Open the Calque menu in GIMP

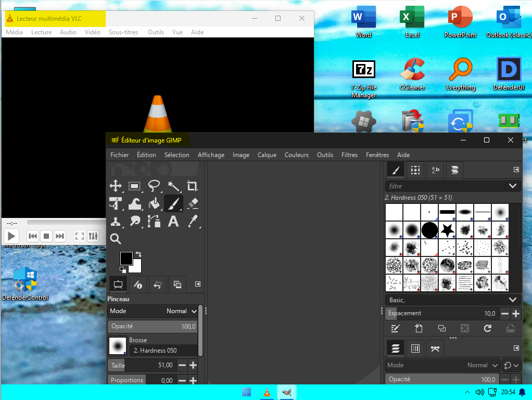(267, 155)
